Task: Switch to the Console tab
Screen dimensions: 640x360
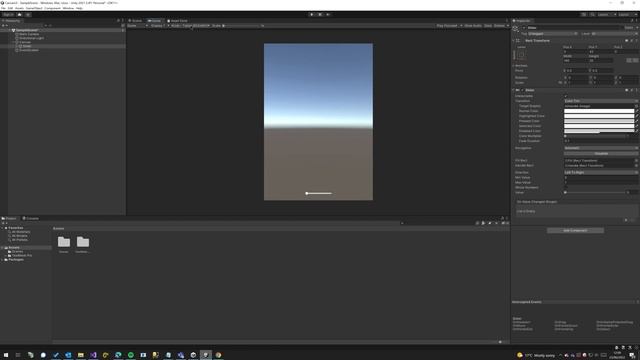Action: coord(31,218)
